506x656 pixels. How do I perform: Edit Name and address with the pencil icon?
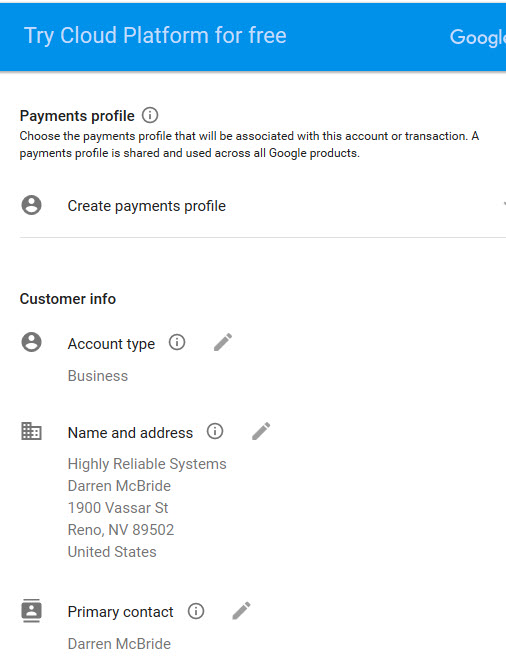pyautogui.click(x=261, y=431)
